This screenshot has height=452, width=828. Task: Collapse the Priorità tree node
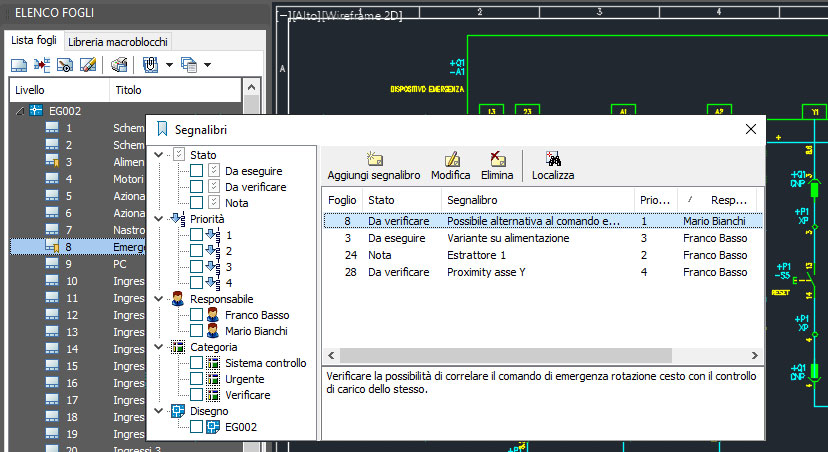pos(157,219)
